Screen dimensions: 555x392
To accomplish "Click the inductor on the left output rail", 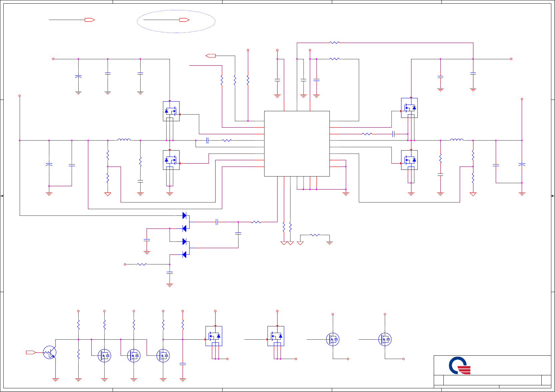I will [x=124, y=140].
